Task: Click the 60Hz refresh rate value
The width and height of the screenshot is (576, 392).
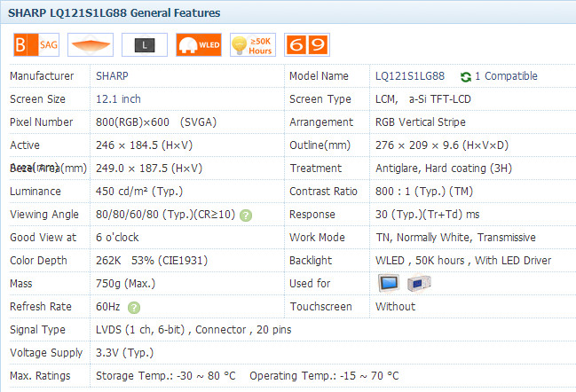Action: coord(108,307)
